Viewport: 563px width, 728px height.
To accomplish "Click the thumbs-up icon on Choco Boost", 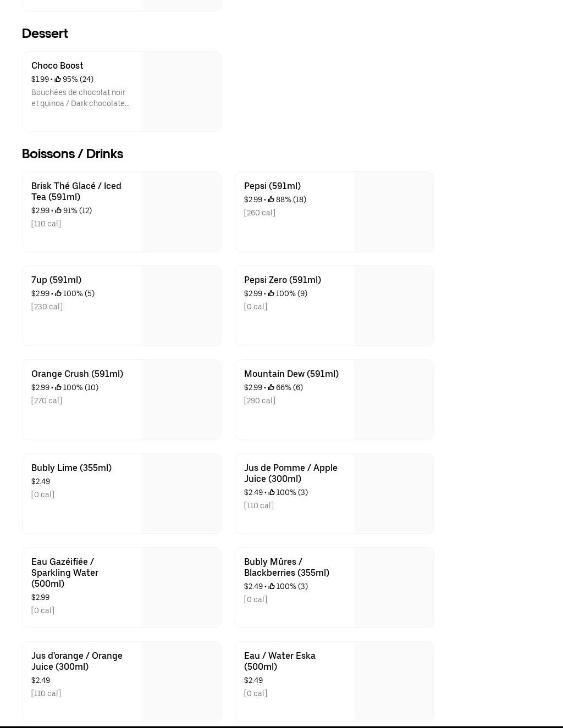I will [x=58, y=79].
